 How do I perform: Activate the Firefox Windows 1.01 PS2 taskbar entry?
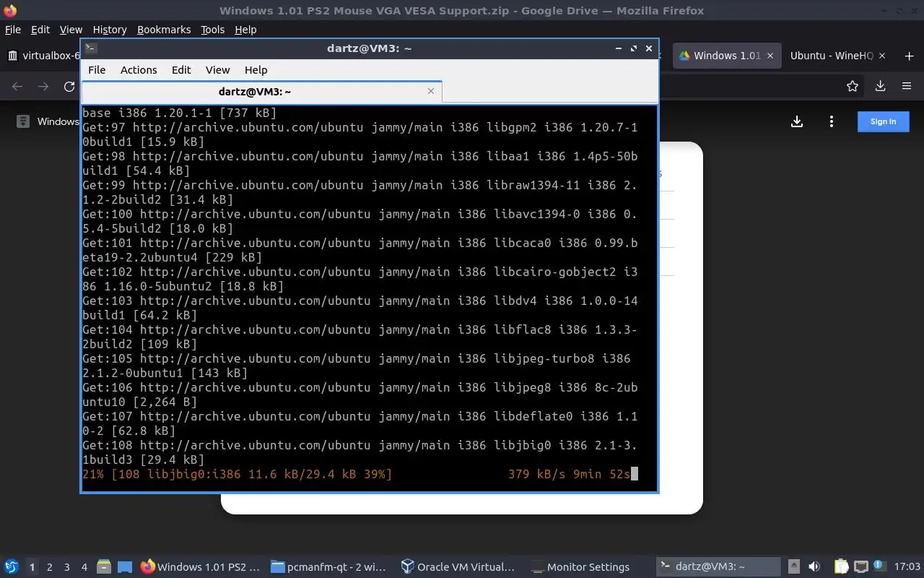(200, 567)
